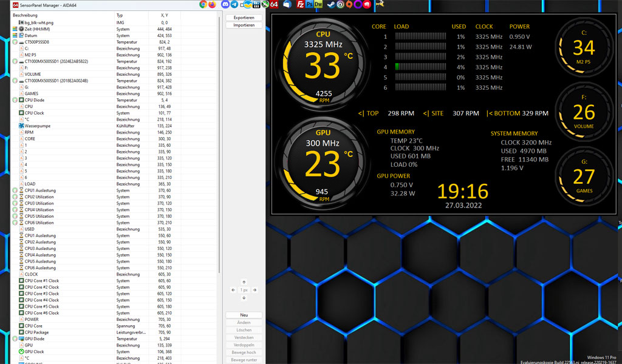Open FileZilla from the taskbar
This screenshot has width=622, height=364.
(300, 4)
